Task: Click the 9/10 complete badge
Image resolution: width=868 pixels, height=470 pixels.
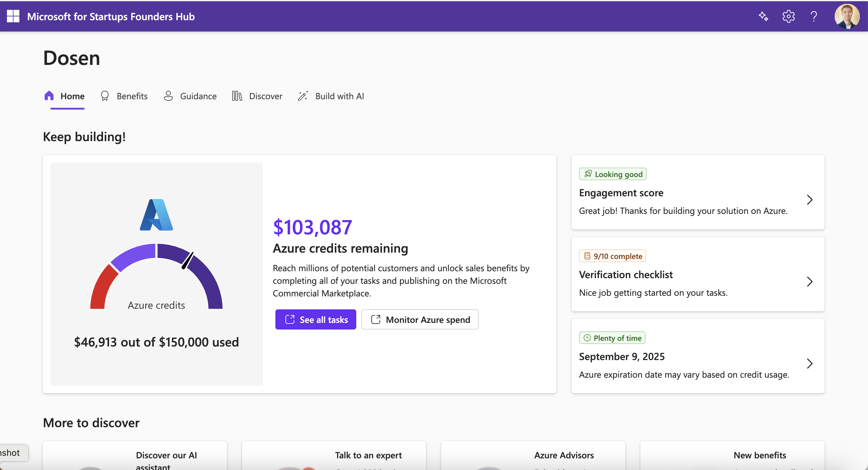Action: click(612, 256)
